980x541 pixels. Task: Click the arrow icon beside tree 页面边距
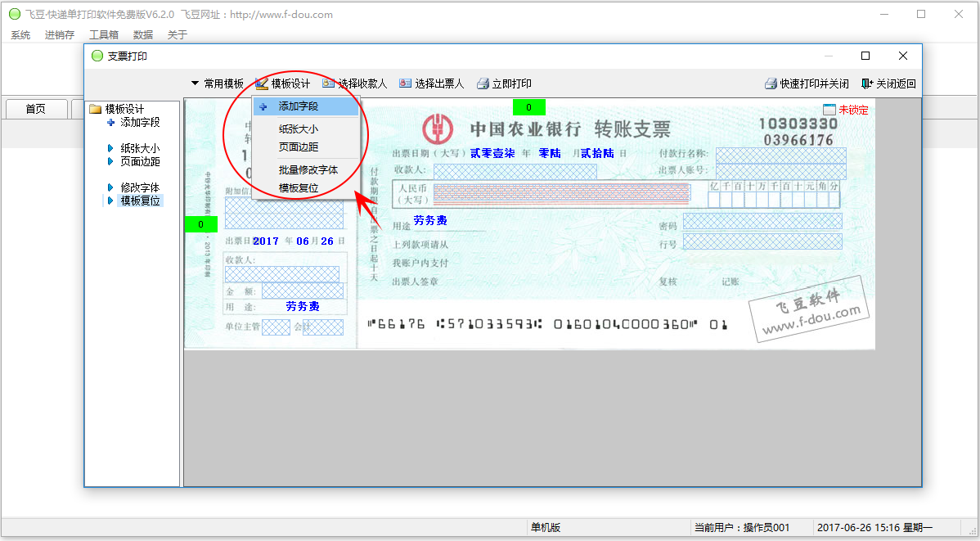tap(110, 161)
